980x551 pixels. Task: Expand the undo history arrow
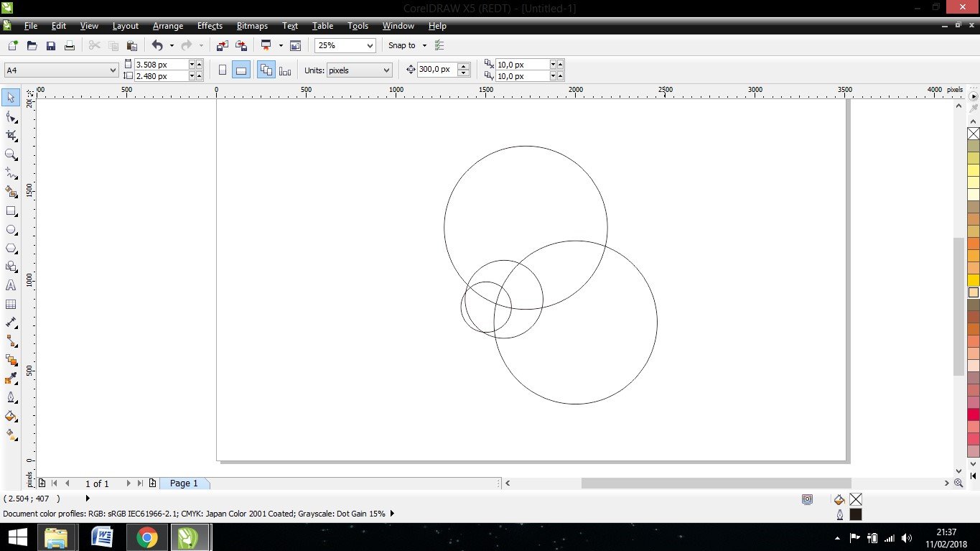point(172,45)
